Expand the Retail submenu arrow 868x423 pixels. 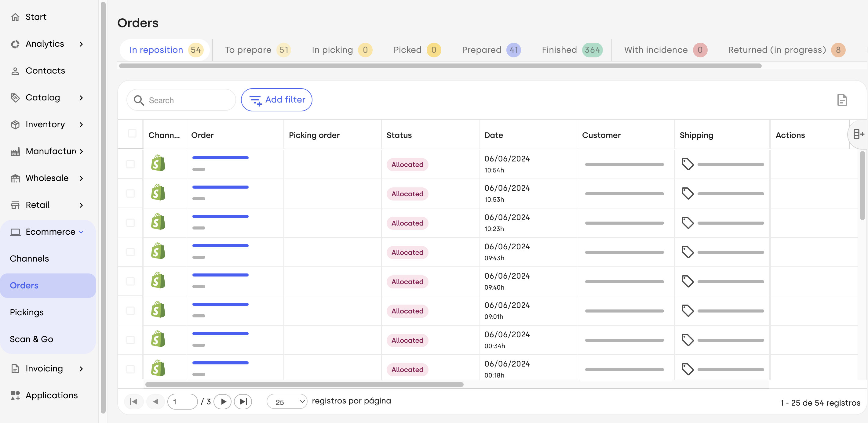click(x=81, y=205)
